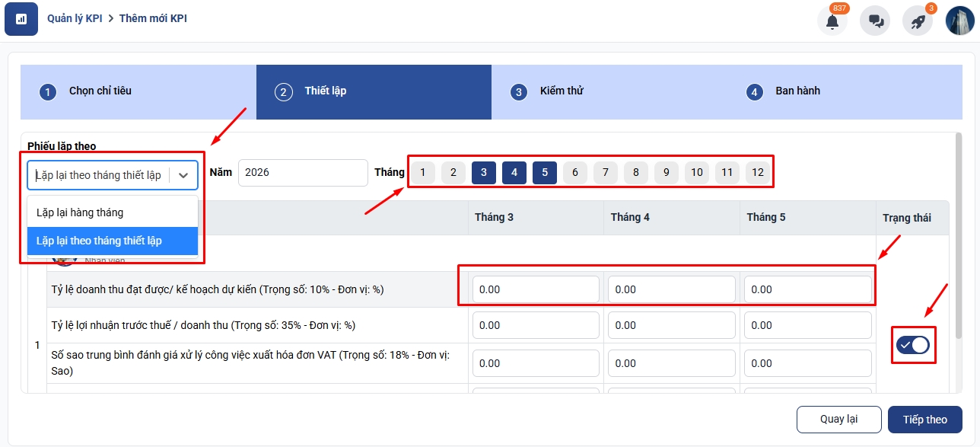Click Quản lý KPI breadcrumb link
The image size is (980, 447).
(75, 18)
